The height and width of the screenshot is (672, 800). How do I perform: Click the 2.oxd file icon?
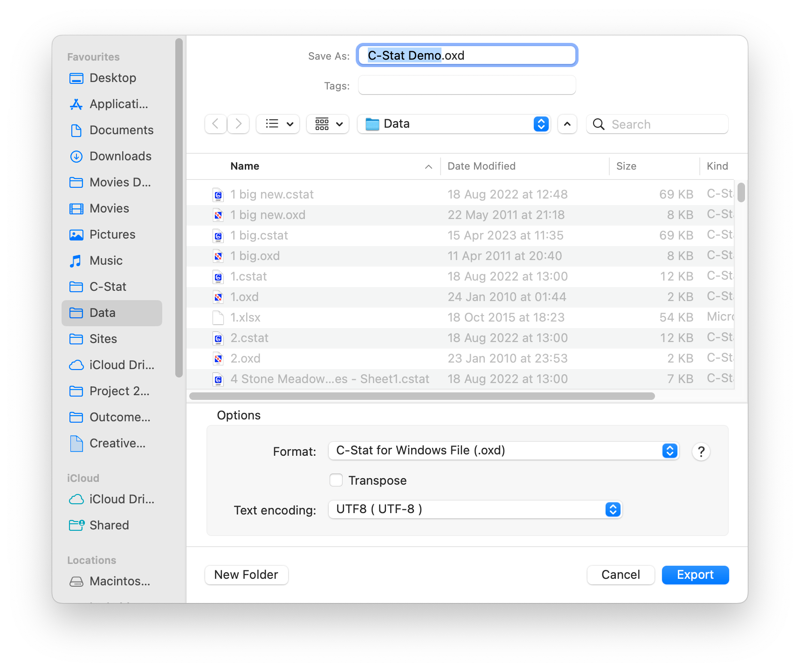tap(218, 359)
